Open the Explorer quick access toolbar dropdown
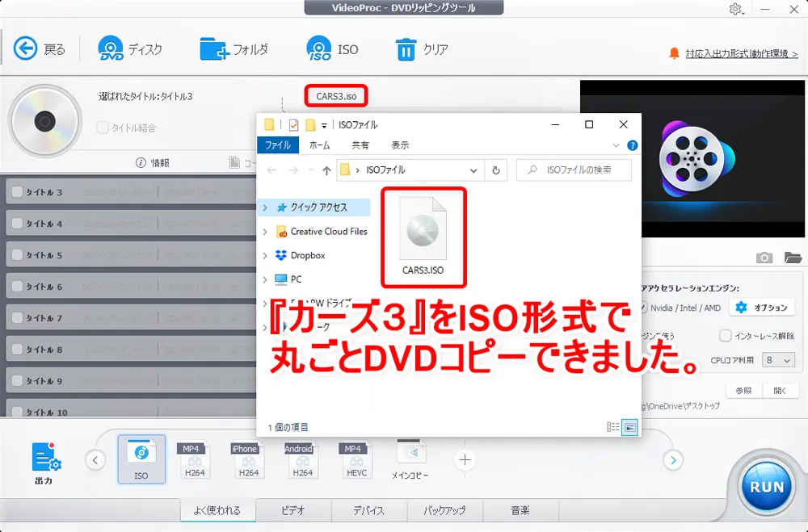The image size is (808, 532). (x=324, y=125)
